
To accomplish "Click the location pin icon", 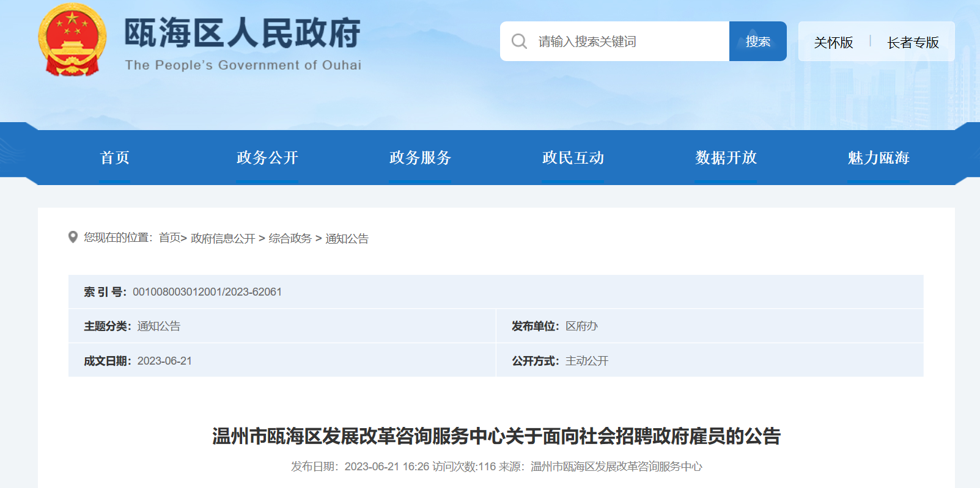I will click(x=73, y=237).
